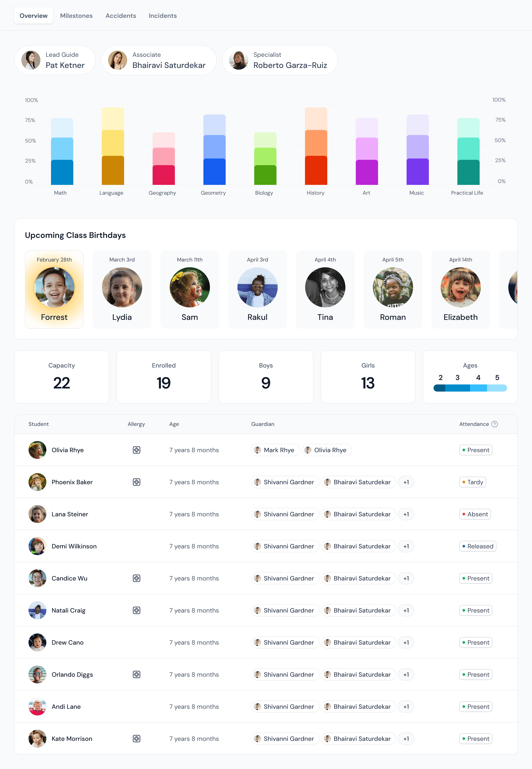This screenshot has height=769, width=532.
Task: Expand +1 guardians for Andi Lane
Action: [x=406, y=706]
